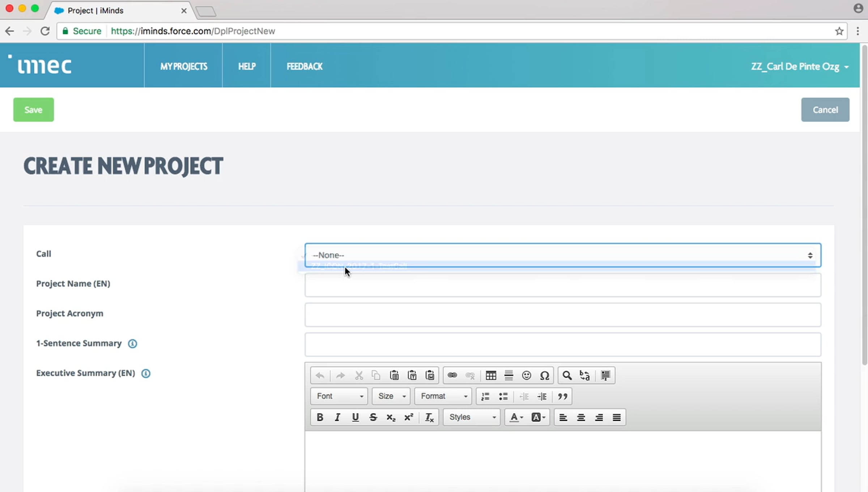Screen dimensions: 868x492
Task: Open the Size dropdown
Action: (391, 397)
